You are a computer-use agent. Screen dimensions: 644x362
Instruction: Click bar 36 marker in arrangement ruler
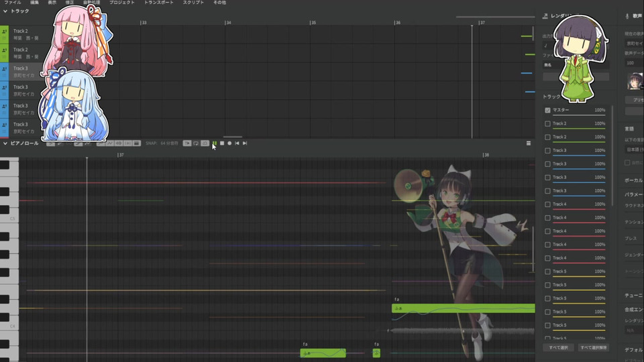(x=397, y=23)
